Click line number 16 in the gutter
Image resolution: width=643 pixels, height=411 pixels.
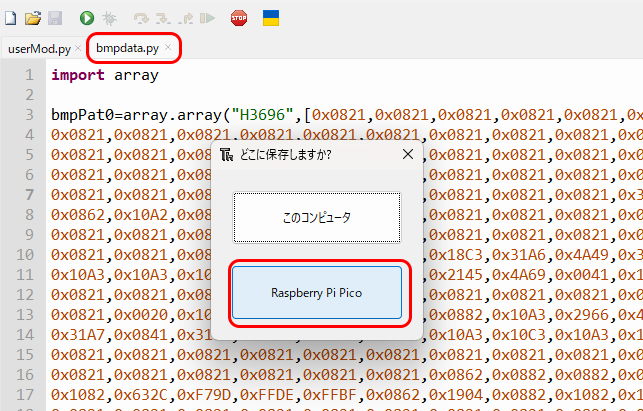tap(25, 375)
